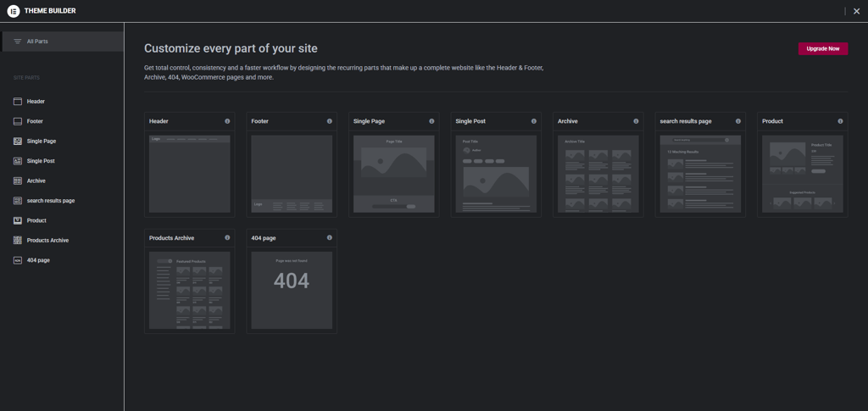
Task: Click the Footer icon in sidebar
Action: click(x=17, y=121)
